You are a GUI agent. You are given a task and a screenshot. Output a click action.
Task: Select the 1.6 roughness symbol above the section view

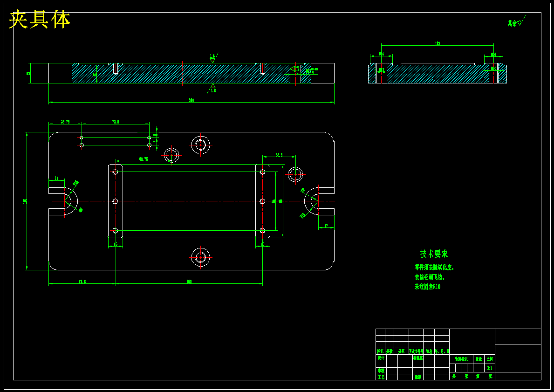coord(213,58)
